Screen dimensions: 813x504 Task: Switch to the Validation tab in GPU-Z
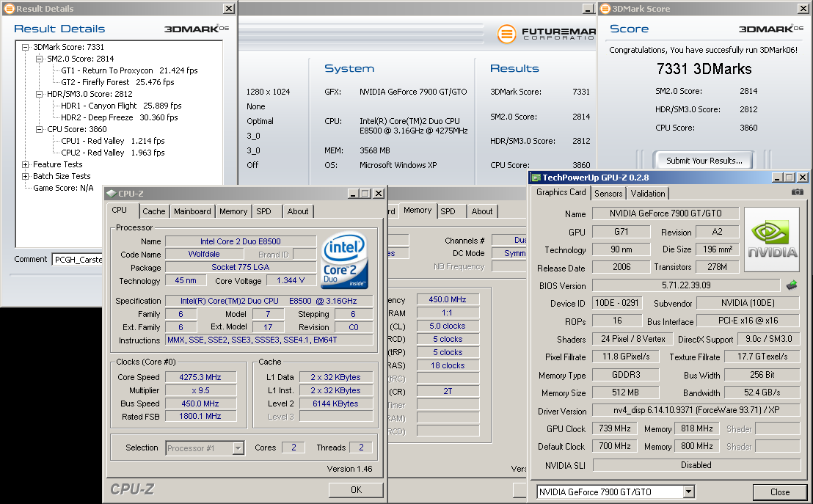648,194
